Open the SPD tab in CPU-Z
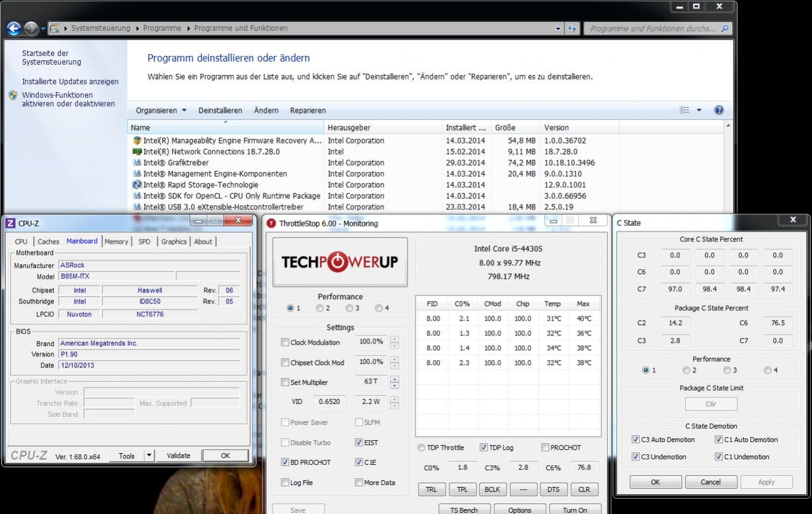This screenshot has width=812, height=514. click(144, 242)
